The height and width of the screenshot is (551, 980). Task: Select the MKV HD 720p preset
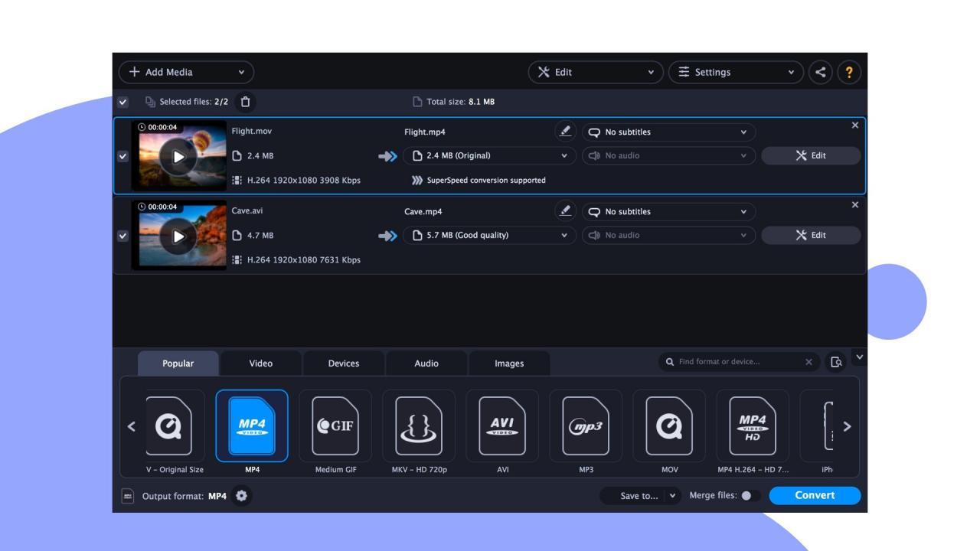coord(420,426)
